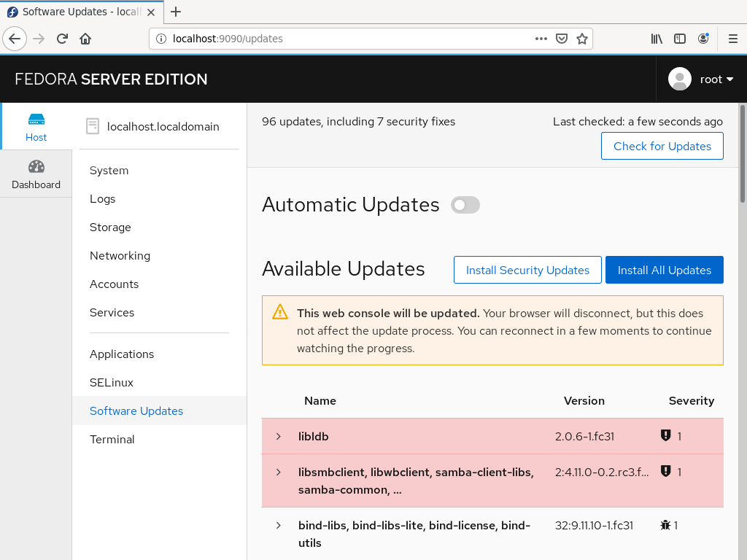747x560 pixels.
Task: Open the Firefox account icon
Action: pos(704,39)
